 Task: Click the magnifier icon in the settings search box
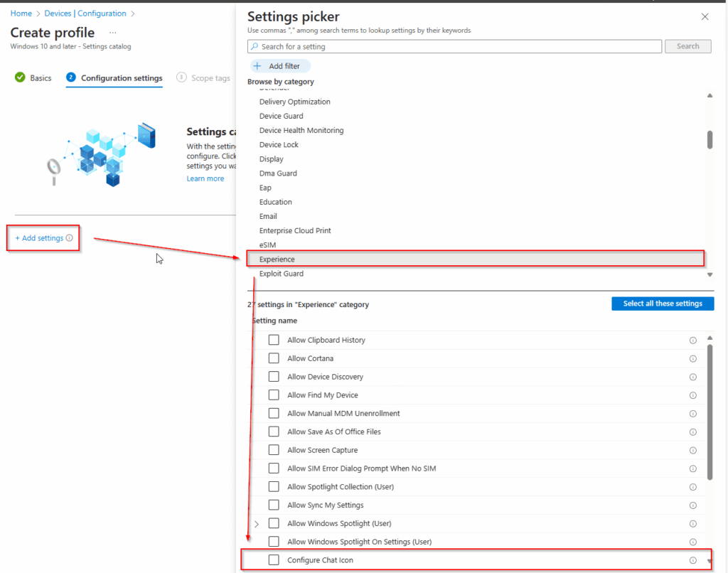(x=256, y=45)
